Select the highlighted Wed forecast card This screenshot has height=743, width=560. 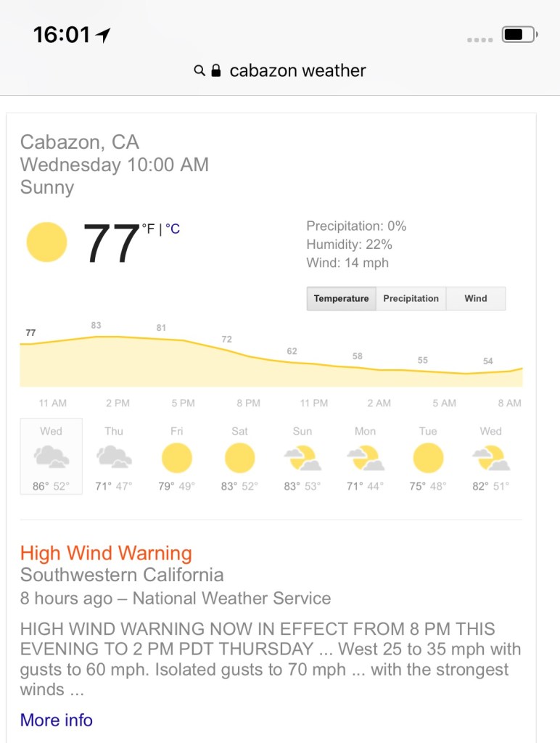pyautogui.click(x=51, y=456)
